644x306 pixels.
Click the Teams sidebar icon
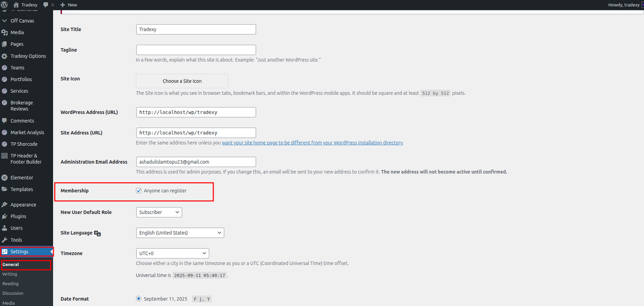pos(4,68)
